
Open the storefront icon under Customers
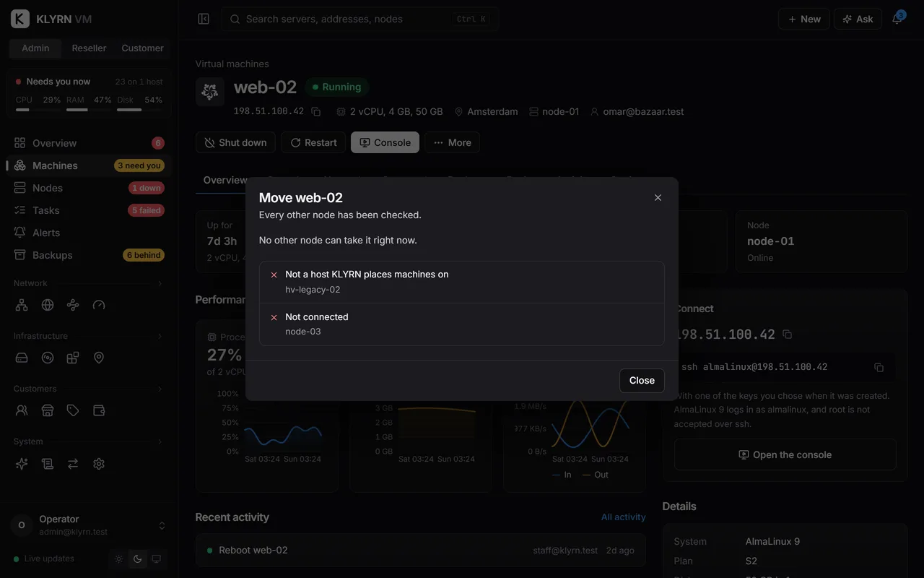tap(48, 410)
